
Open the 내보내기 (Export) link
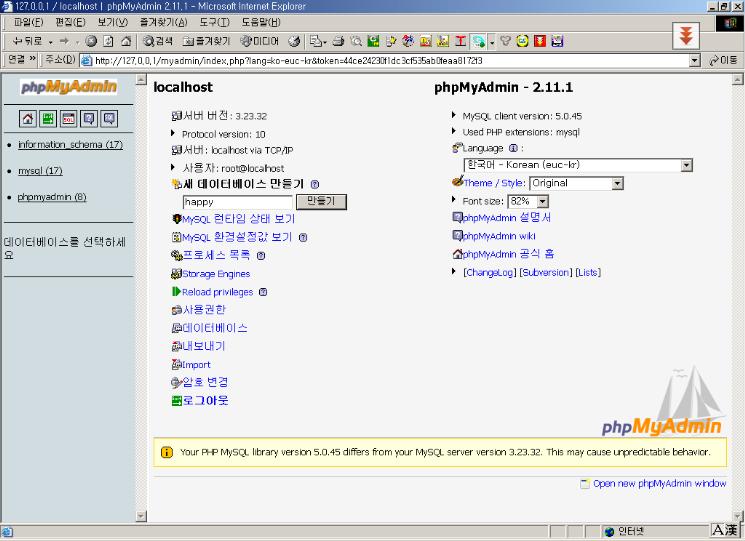pyautogui.click(x=203, y=346)
